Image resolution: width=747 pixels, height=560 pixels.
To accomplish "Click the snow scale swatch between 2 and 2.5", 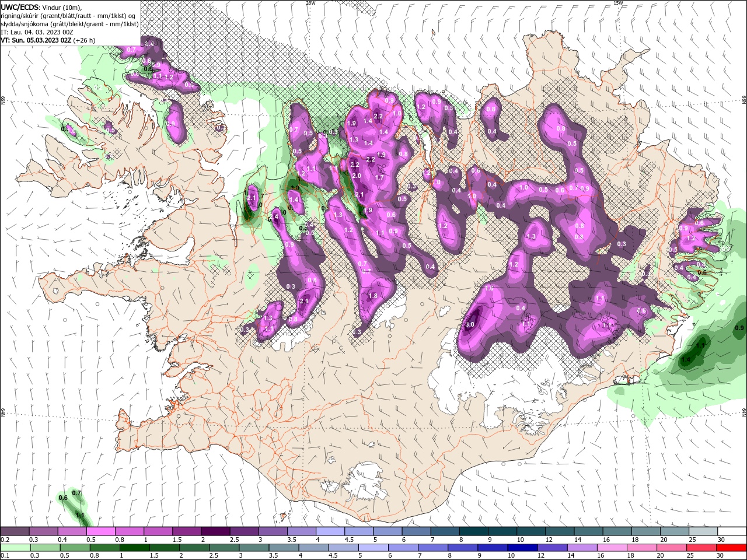I will [x=215, y=531].
